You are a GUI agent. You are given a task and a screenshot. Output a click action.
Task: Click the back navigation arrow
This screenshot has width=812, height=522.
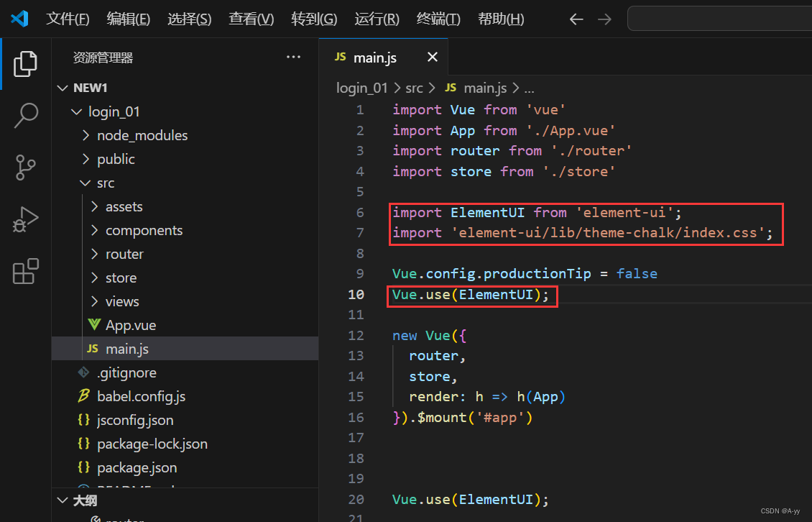576,19
